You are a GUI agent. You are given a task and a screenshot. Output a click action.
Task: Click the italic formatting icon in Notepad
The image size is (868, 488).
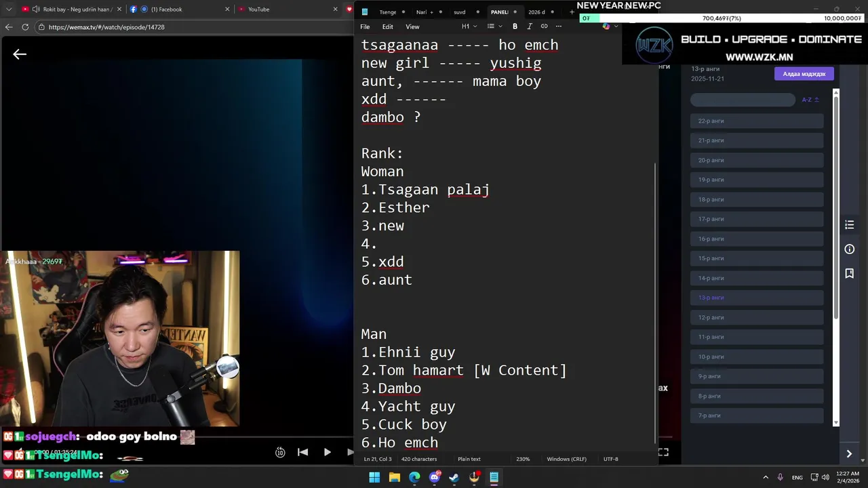click(x=529, y=26)
